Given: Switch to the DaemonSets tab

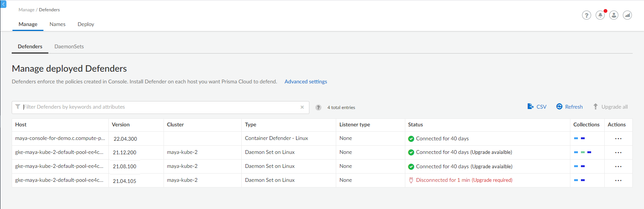Looking at the screenshot, I should [69, 46].
